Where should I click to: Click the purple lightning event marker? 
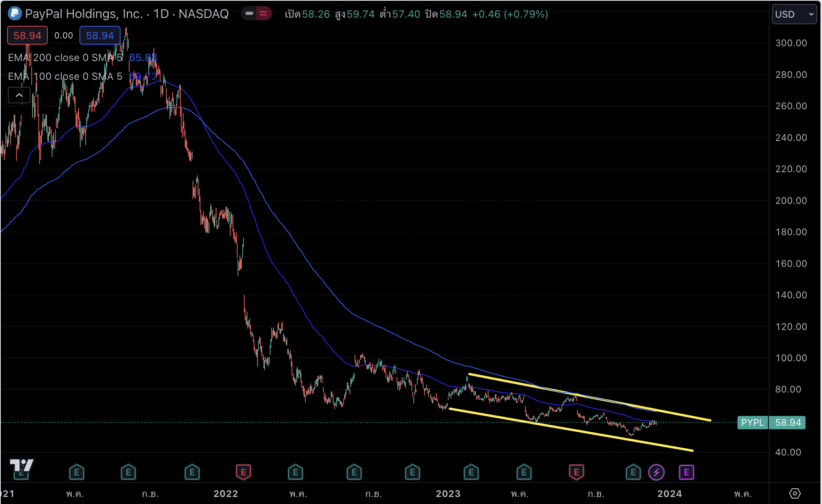pyautogui.click(x=656, y=472)
